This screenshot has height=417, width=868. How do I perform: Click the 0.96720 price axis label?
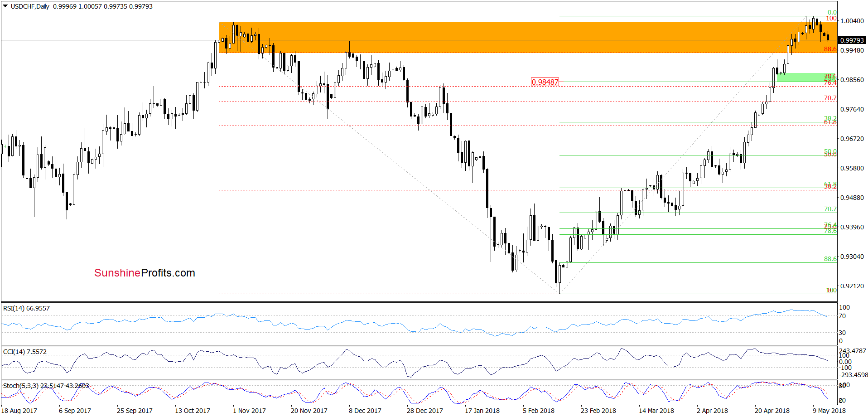tap(852, 139)
